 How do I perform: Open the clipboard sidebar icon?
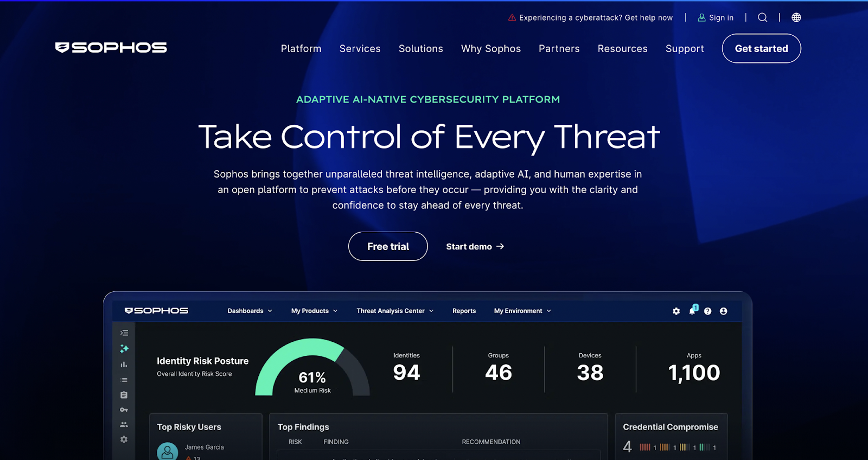(x=124, y=395)
